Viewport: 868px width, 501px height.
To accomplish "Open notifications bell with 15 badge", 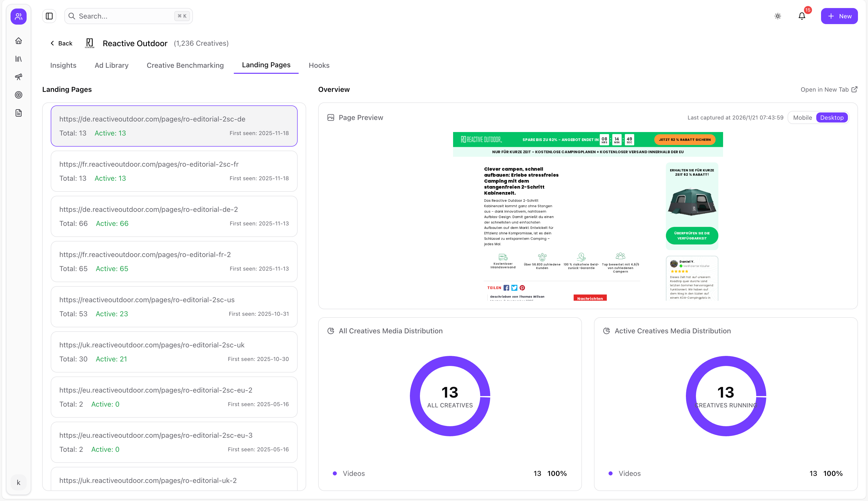I will coord(802,16).
